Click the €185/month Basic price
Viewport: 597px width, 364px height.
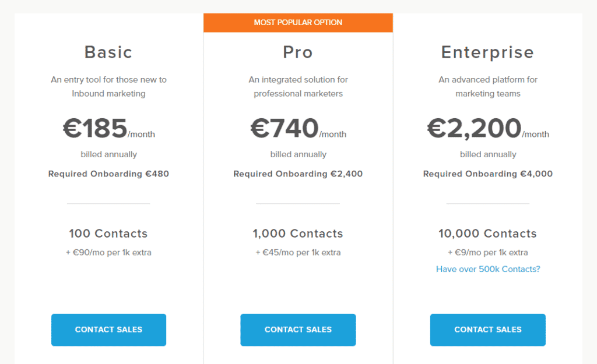[108, 129]
